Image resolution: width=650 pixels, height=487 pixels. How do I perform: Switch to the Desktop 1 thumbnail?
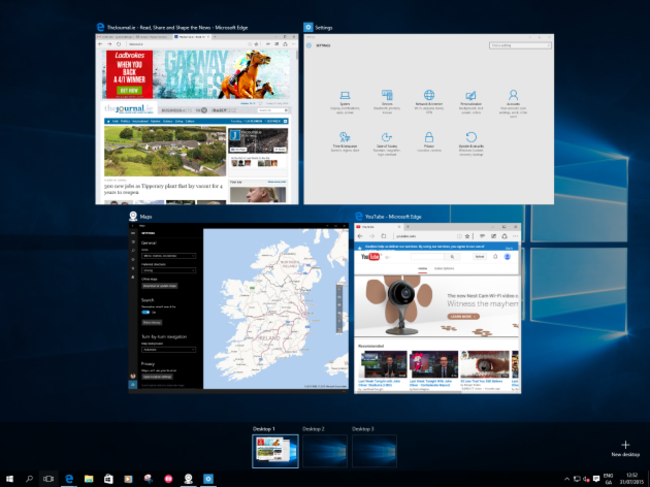coord(275,451)
